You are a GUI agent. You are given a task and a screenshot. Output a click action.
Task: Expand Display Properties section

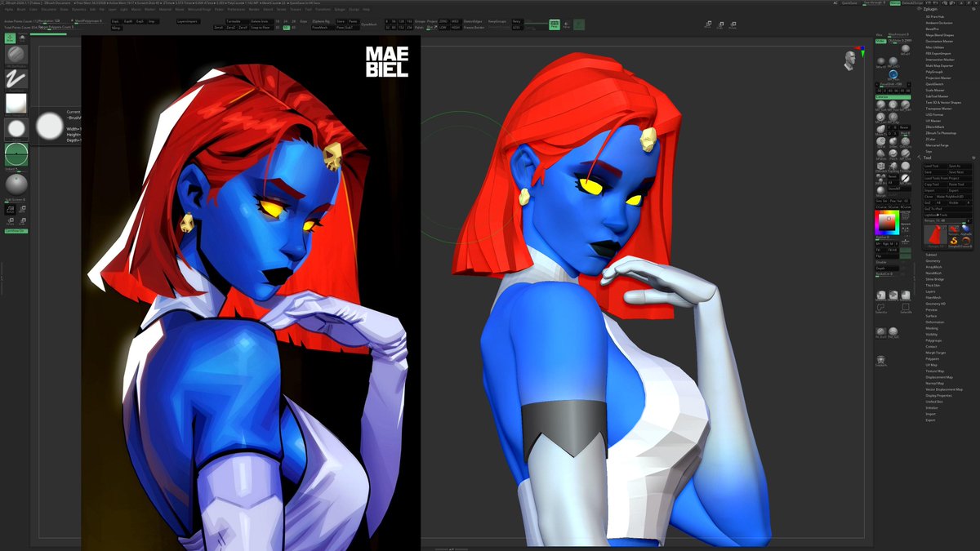click(x=938, y=395)
